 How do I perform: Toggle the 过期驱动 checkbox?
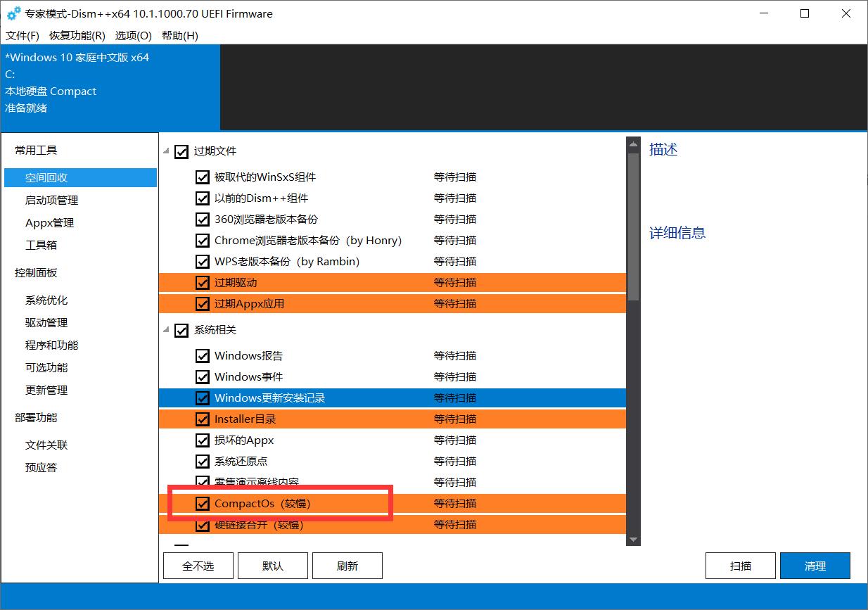point(203,283)
